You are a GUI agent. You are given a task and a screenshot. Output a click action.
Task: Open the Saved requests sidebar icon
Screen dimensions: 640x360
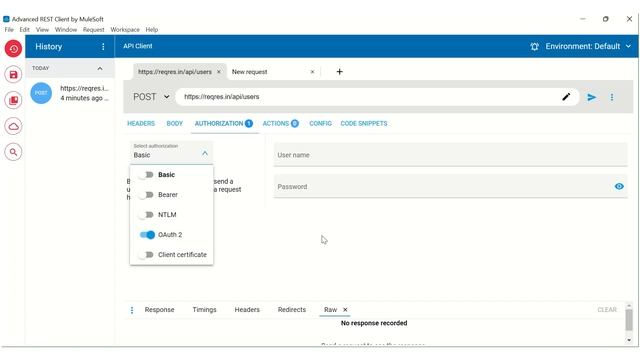pyautogui.click(x=13, y=75)
